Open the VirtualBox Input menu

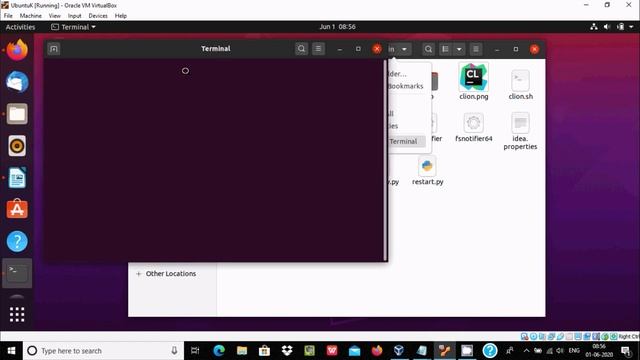75,16
